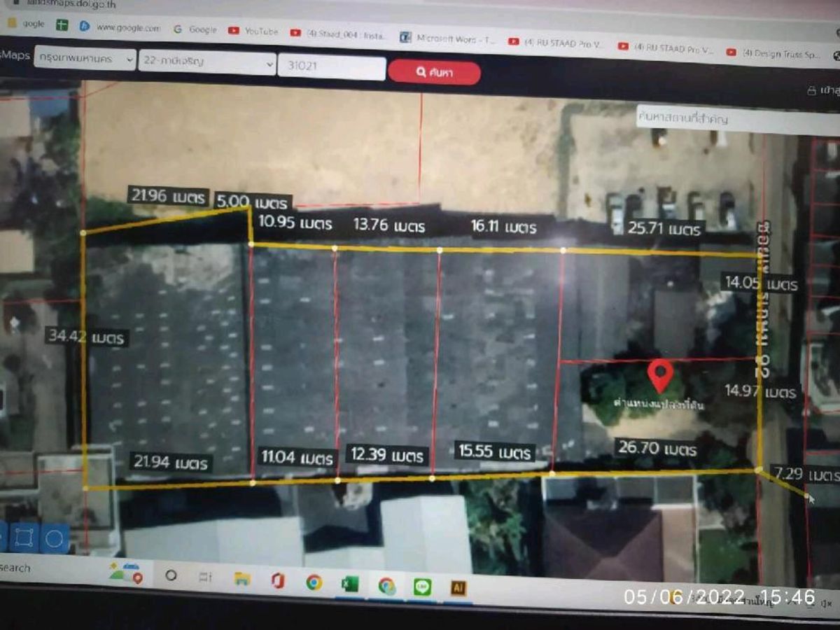Image resolution: width=840 pixels, height=630 pixels.
Task: Open Excel from the taskbar
Action: coord(349,583)
